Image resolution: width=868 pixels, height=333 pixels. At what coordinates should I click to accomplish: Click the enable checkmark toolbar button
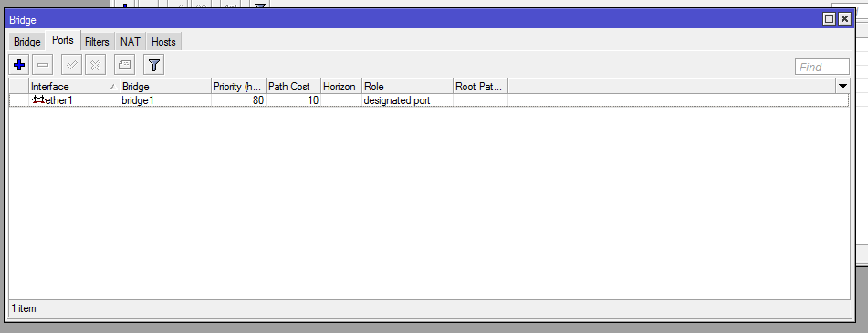[x=71, y=66]
